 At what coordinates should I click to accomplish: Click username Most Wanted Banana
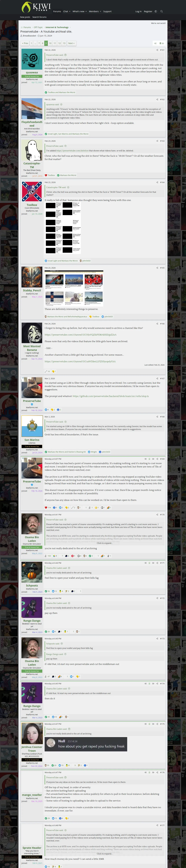[32, 348]
